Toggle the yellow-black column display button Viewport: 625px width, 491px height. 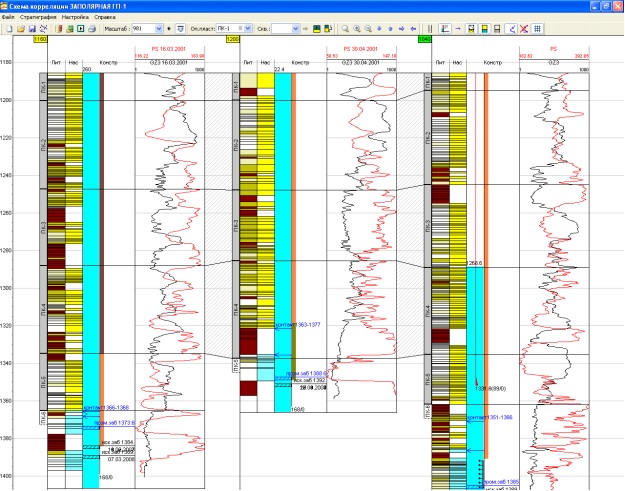click(471, 29)
